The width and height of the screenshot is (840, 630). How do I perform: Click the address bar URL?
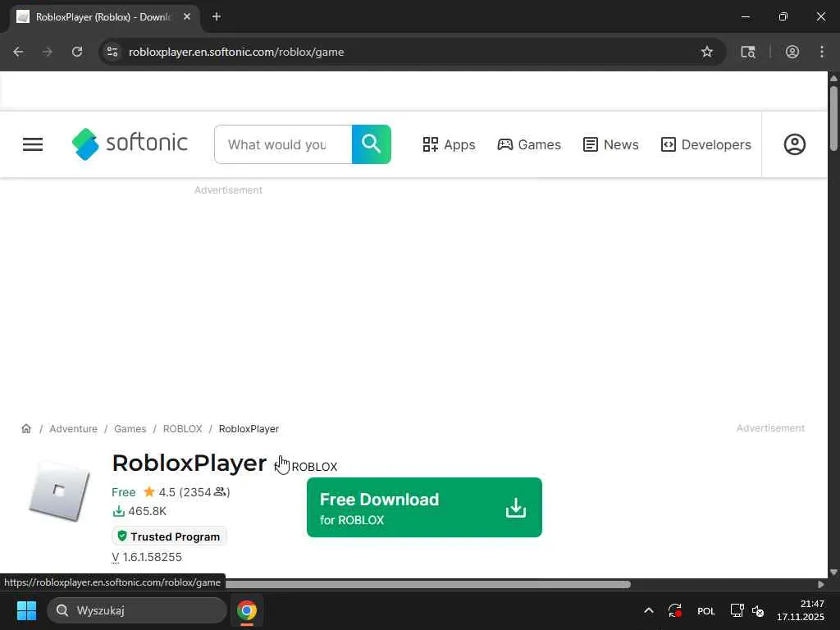(x=236, y=52)
